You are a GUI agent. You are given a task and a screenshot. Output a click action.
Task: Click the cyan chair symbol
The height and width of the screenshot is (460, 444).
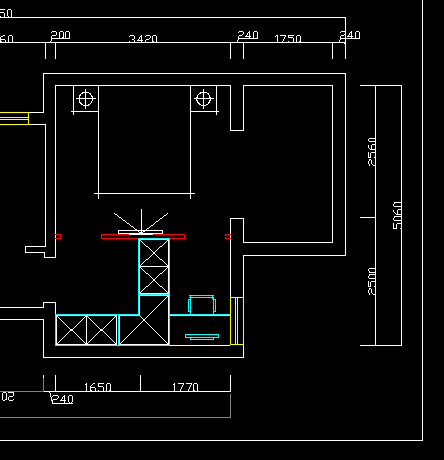tap(202, 304)
